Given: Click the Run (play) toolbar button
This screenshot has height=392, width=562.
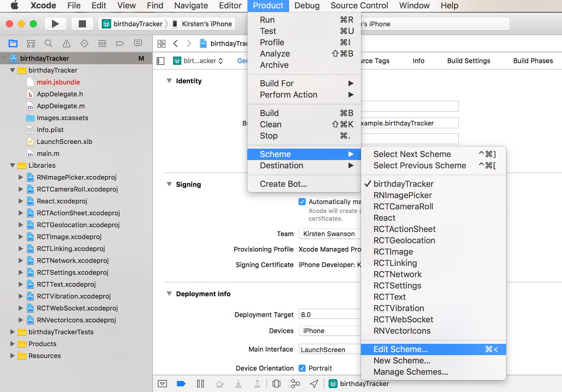Looking at the screenshot, I should (x=55, y=24).
